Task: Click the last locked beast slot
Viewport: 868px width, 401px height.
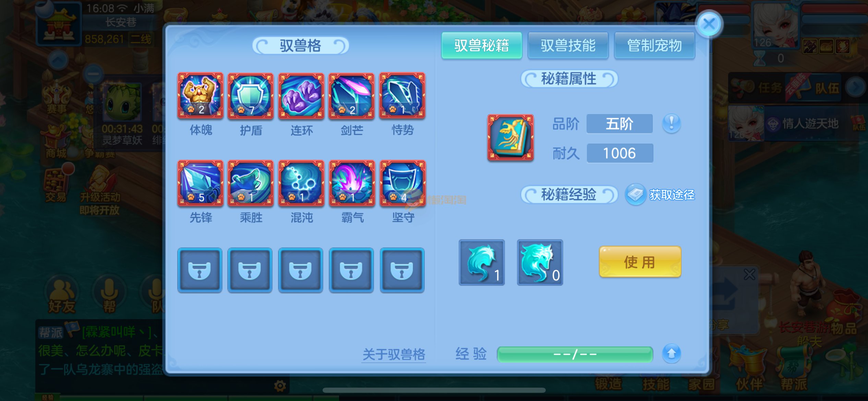Action: click(x=402, y=270)
